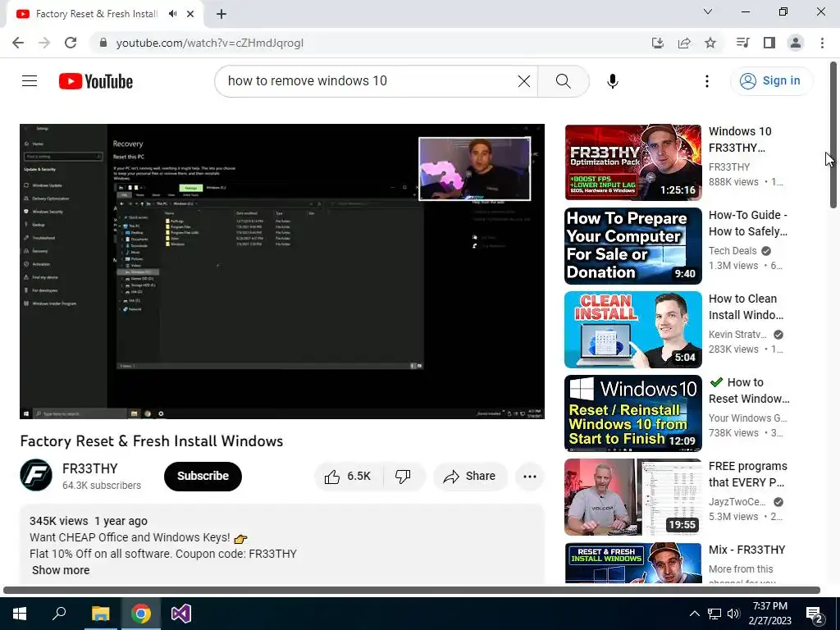Open FR33THY channel name link
This screenshot has width=840, height=630.
point(90,468)
